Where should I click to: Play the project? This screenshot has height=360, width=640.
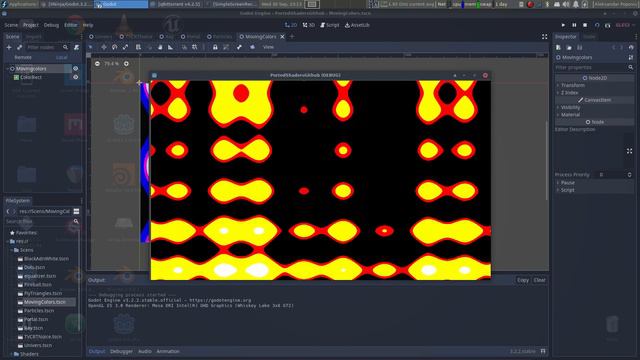coord(563,25)
